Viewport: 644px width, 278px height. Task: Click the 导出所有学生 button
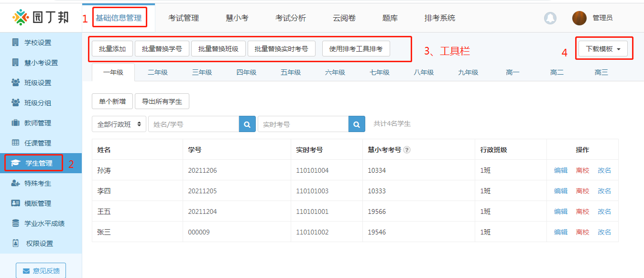coord(162,101)
